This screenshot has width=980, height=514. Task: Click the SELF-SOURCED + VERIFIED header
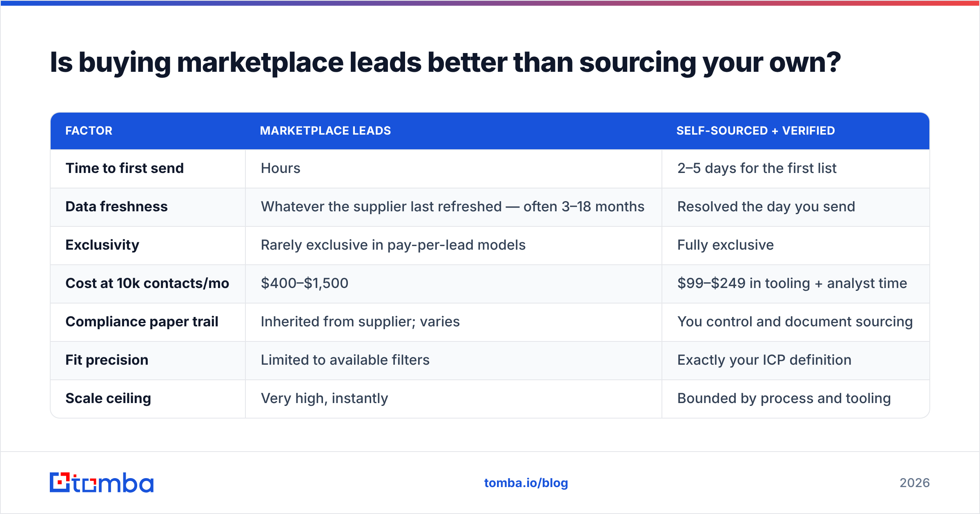point(756,131)
